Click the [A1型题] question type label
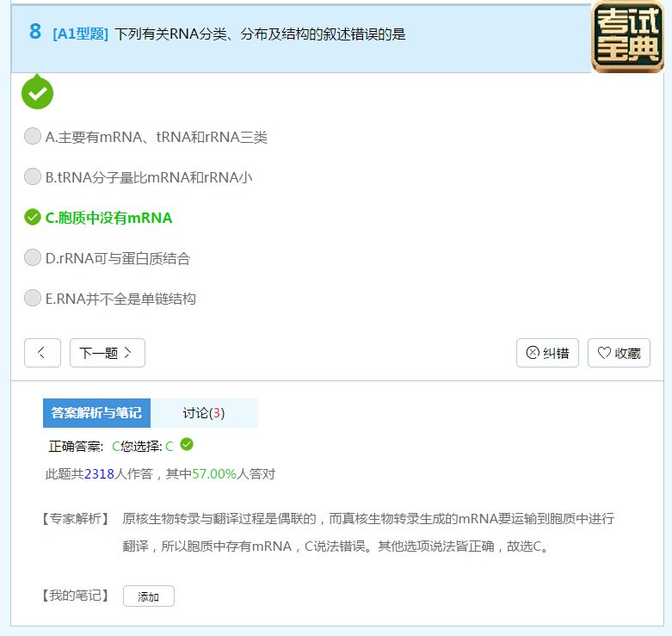The height and width of the screenshot is (636, 672). tap(81, 34)
